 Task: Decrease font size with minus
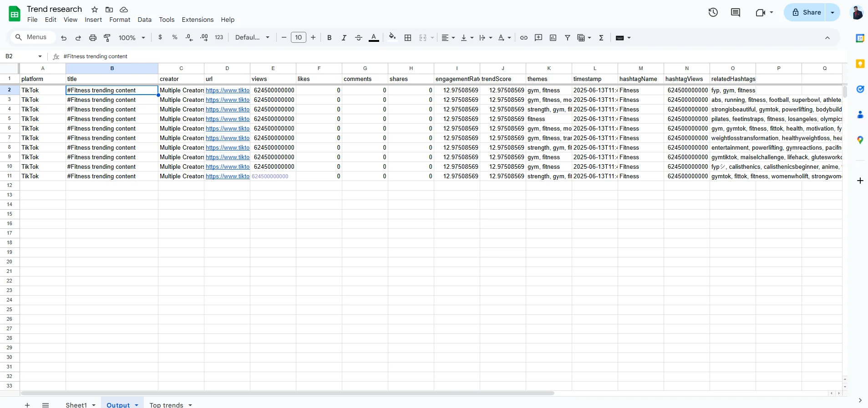coord(284,37)
